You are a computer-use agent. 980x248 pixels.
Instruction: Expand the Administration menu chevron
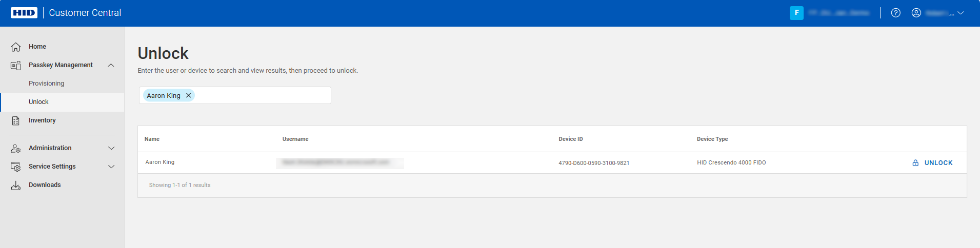tap(111, 148)
